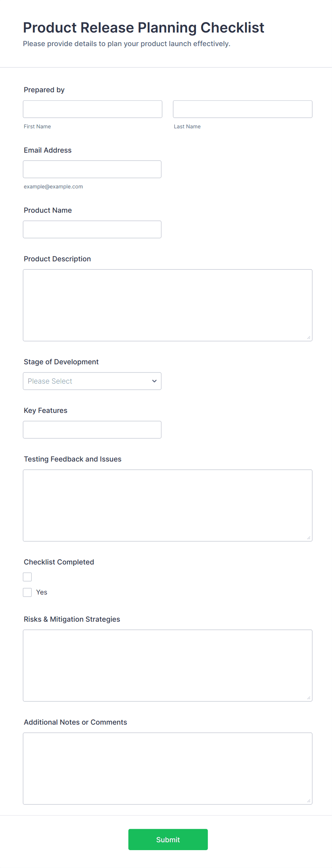Click inside the Product Description textarea
The height and width of the screenshot is (868, 332).
tap(167, 305)
